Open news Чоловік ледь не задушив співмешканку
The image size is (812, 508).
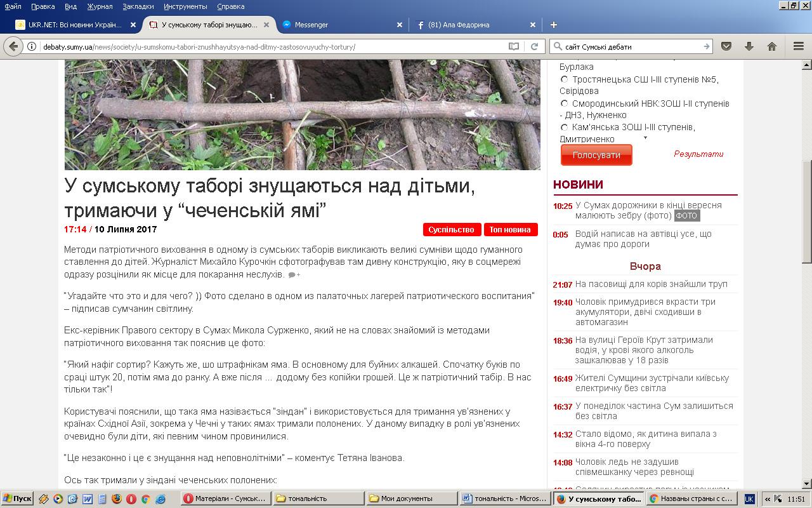click(634, 467)
